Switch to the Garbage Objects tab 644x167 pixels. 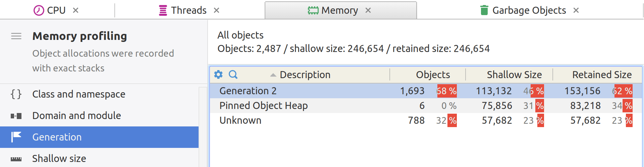pos(529,10)
